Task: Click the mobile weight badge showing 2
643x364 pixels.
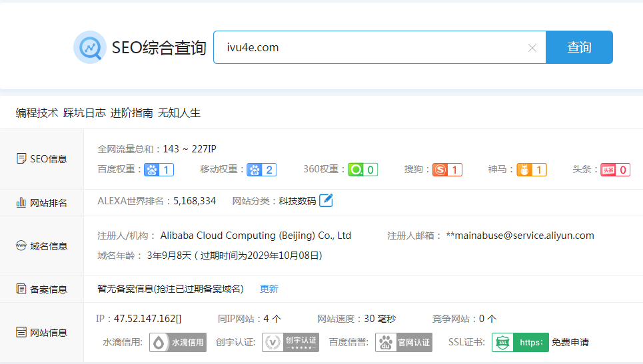Action: click(x=261, y=170)
